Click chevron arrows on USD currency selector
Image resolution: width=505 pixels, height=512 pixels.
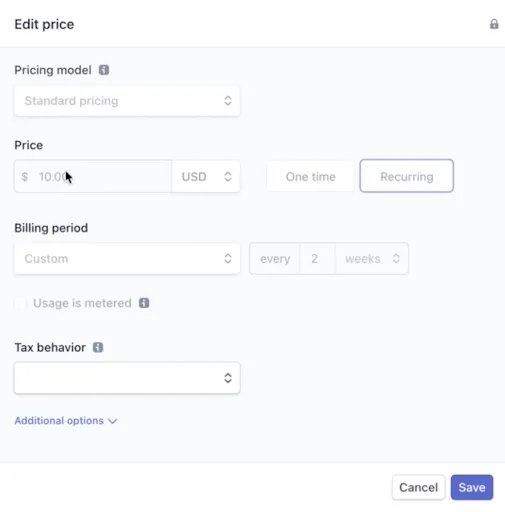[x=228, y=176]
